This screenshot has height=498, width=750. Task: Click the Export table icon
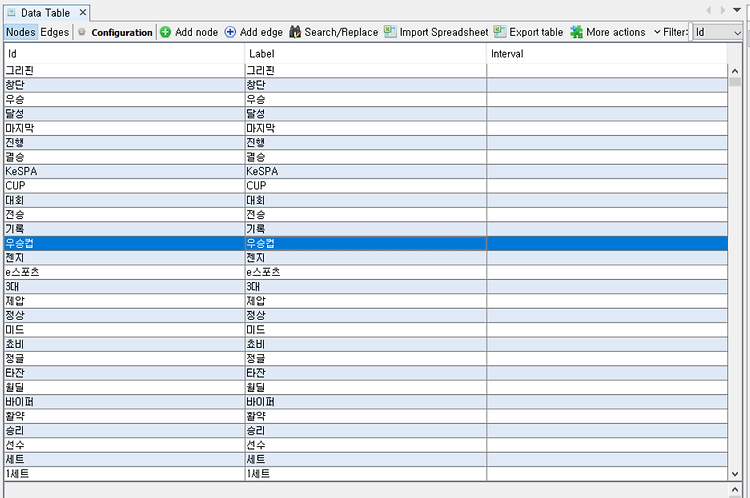click(x=500, y=32)
